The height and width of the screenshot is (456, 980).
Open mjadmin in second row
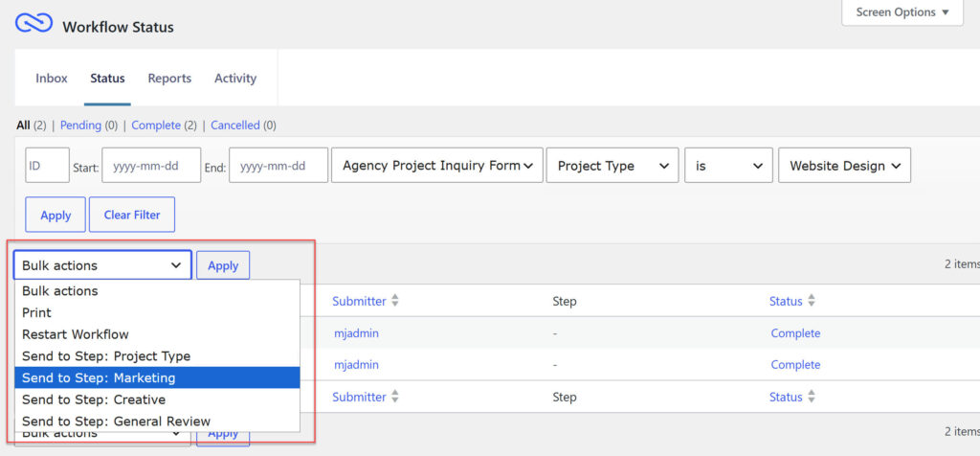pos(356,365)
